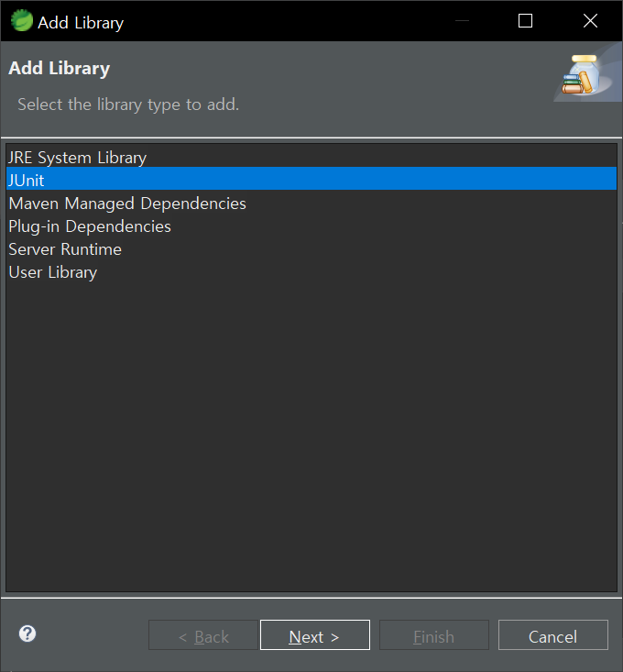Click the 'Select the library type to add.' text
The width and height of the screenshot is (623, 672).
[x=128, y=105]
